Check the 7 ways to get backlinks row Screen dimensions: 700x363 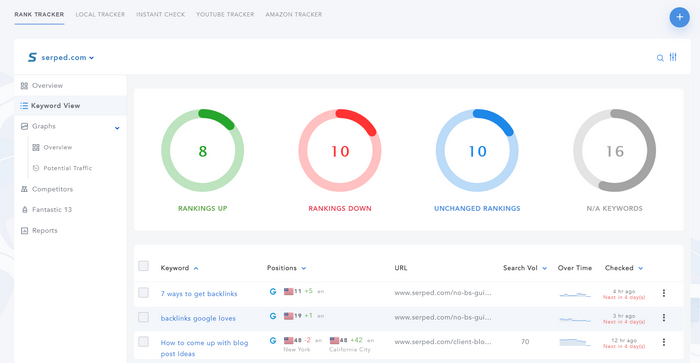[x=143, y=292]
